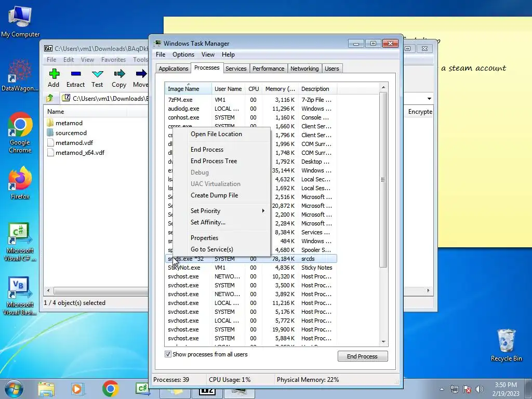Screen dimensions: 532x399
Task: Select conhost.exe process row
Action: (251, 117)
